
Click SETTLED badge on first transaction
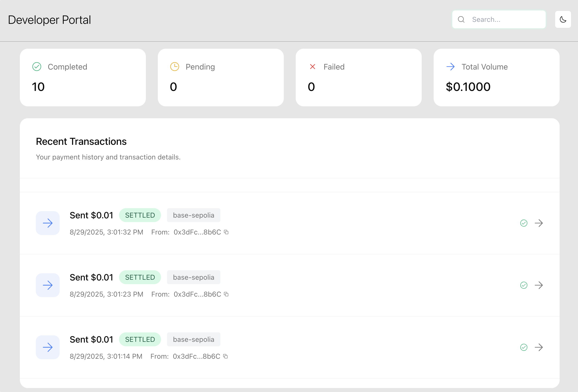coord(140,215)
